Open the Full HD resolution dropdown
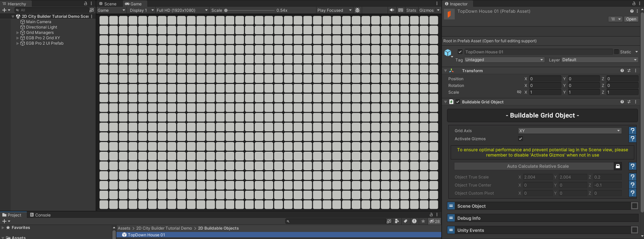Screen dimensions: 644x239 182,10
